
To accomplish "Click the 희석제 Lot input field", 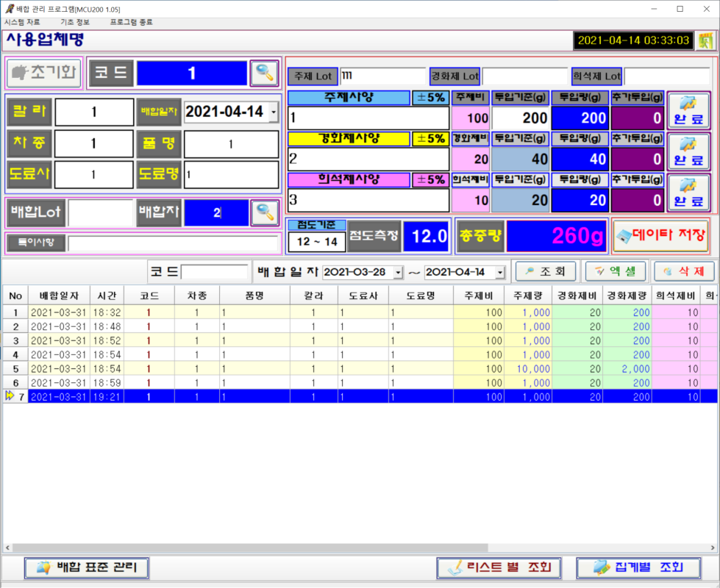I will click(667, 76).
